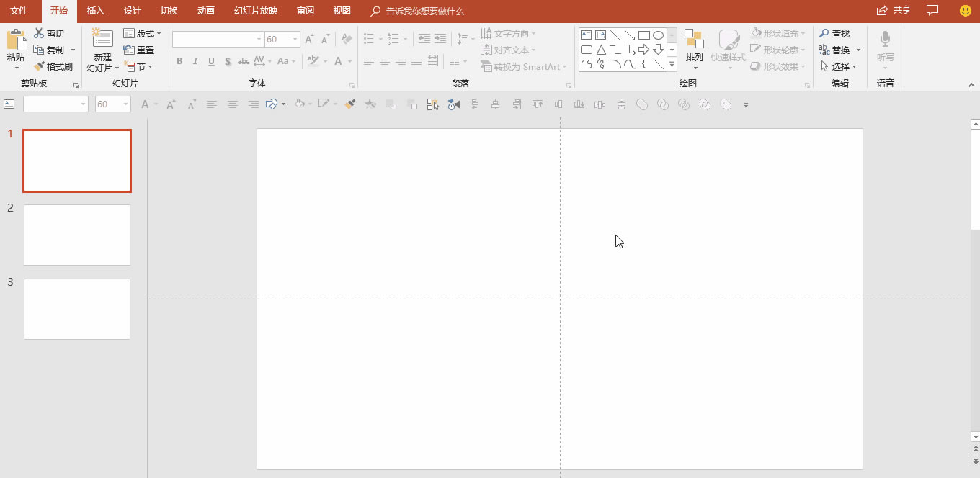Click the 格式刷 format painter icon

(x=40, y=66)
